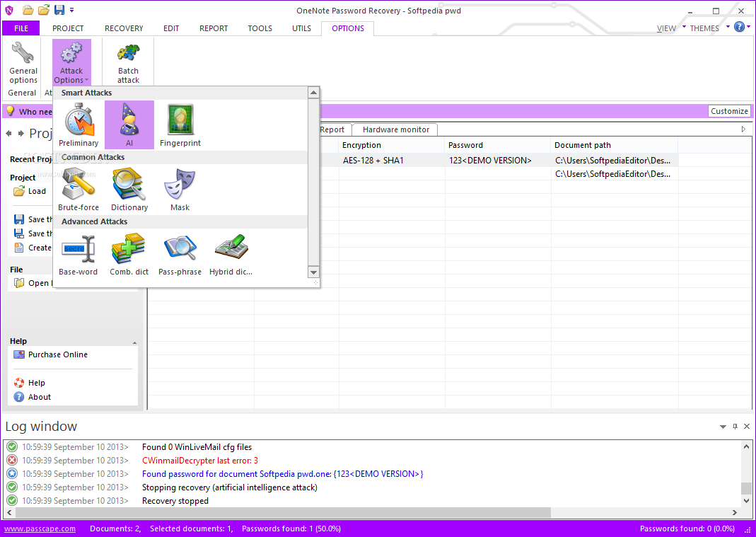Open the Log window options dropdown arrow

coord(723,427)
